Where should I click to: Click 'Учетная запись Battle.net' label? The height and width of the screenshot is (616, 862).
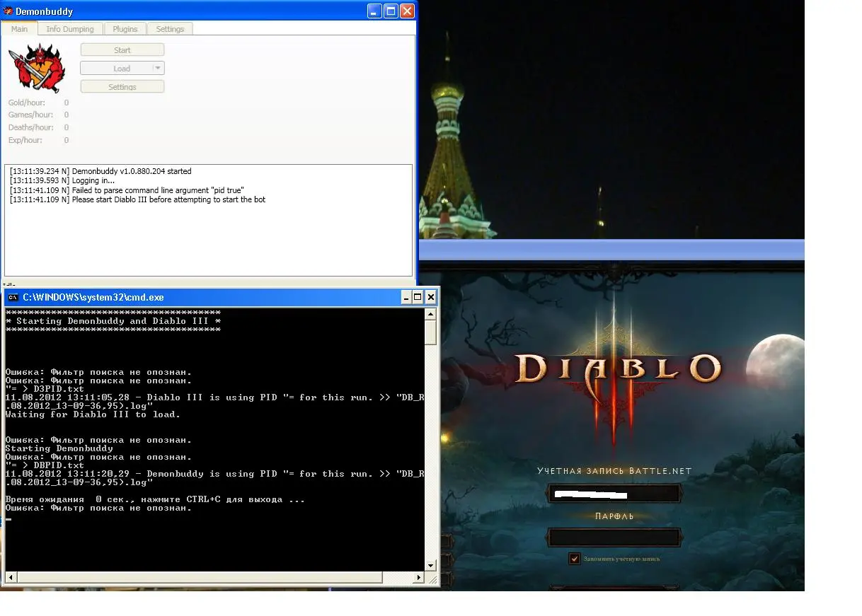(614, 471)
